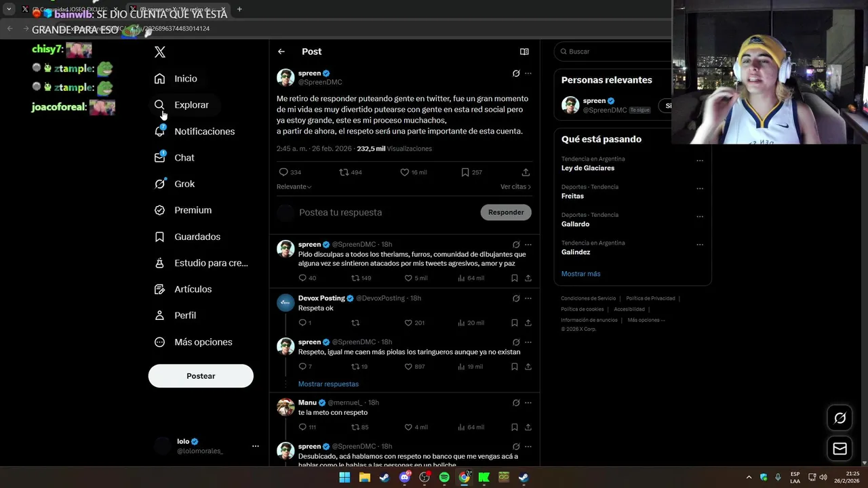Open Grok from the sidebar

[174, 184]
